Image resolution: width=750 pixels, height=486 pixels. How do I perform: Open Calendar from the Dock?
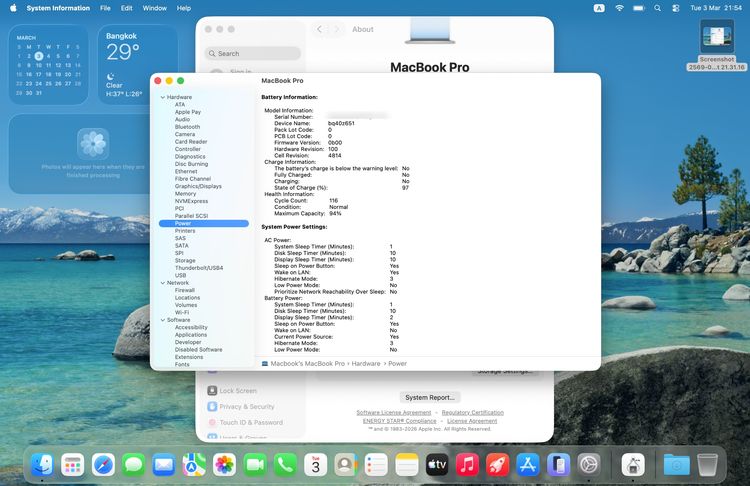(316, 464)
